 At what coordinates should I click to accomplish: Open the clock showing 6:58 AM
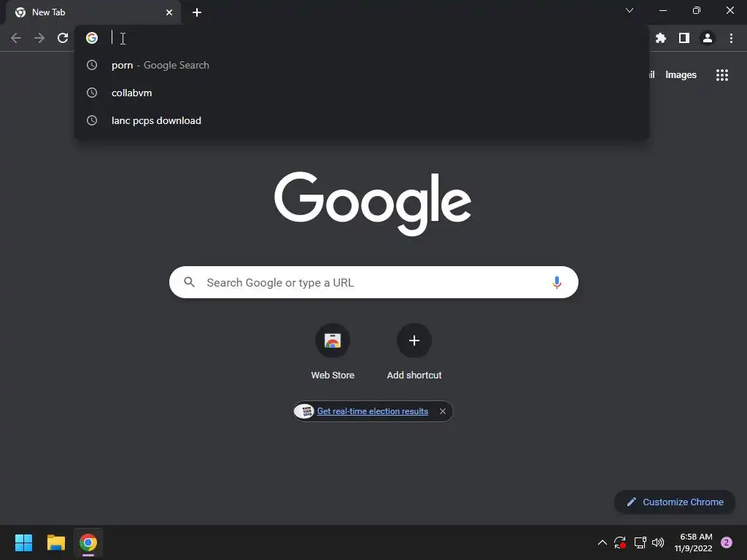pyautogui.click(x=693, y=542)
